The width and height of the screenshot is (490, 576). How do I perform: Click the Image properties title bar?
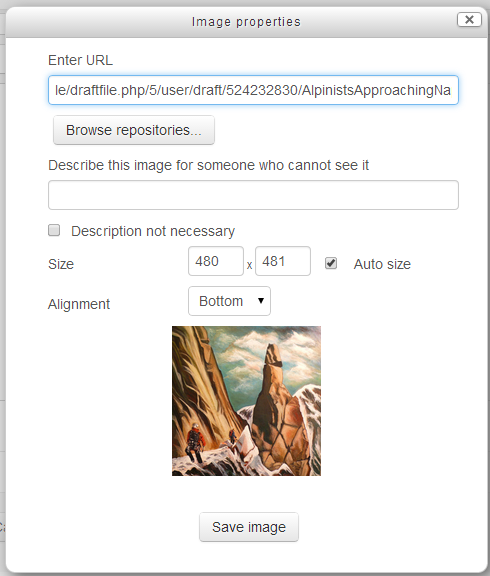[x=246, y=22]
